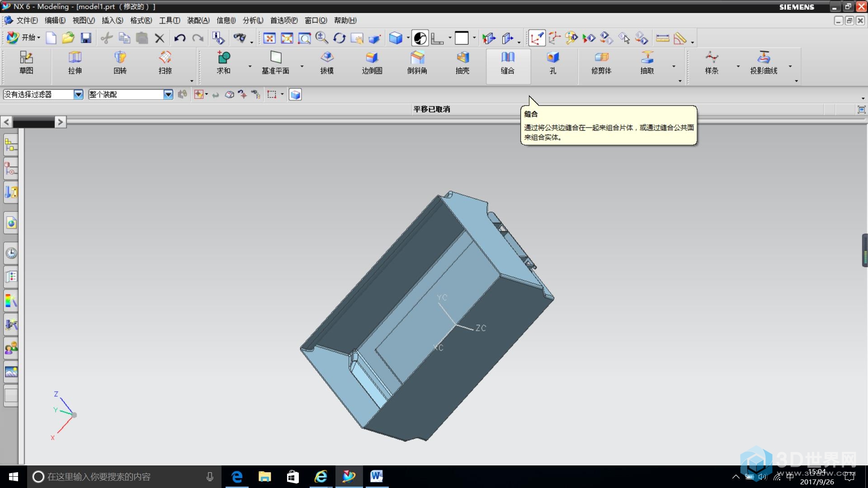
Task: Delete selection with the X icon
Action: [160, 38]
